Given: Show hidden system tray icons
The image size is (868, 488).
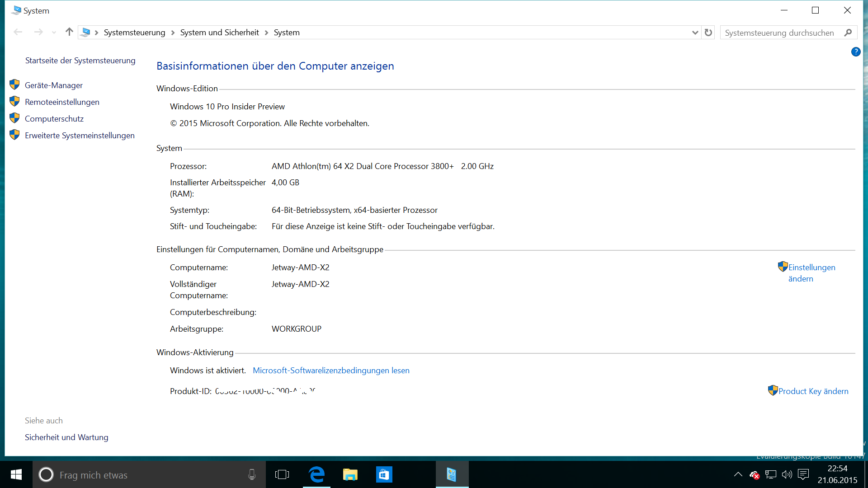Looking at the screenshot, I should click(738, 474).
